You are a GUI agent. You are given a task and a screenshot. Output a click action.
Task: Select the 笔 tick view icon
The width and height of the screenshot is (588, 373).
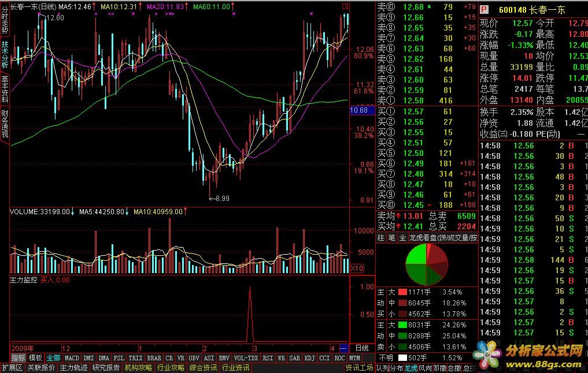pyautogui.click(x=391, y=237)
